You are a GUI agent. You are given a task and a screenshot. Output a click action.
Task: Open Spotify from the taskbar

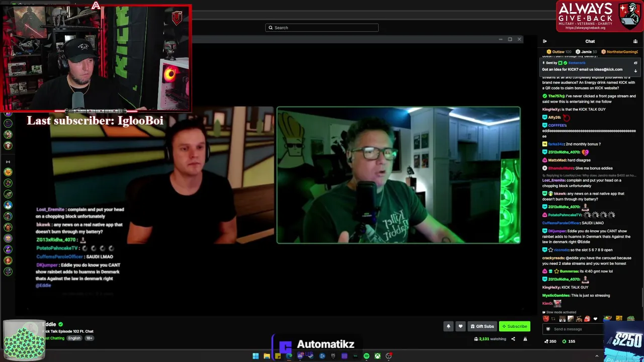[x=366, y=356]
